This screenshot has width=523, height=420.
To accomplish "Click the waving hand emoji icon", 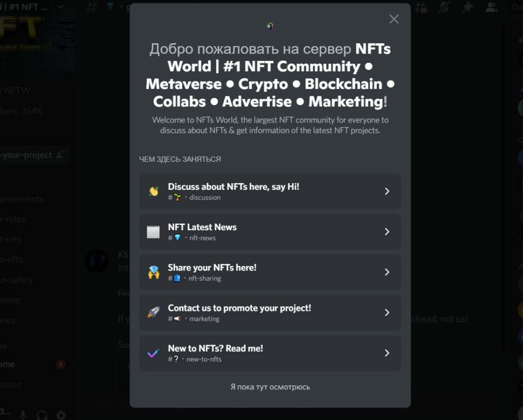I will point(153,191).
